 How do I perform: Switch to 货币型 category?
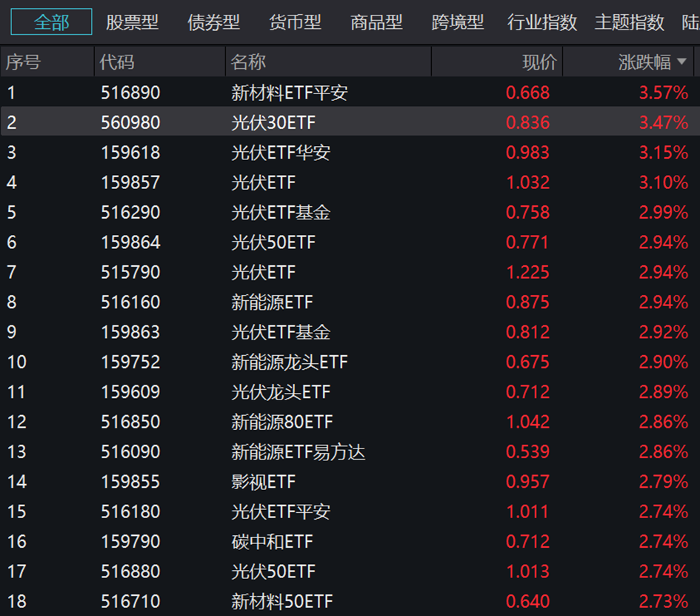(295, 22)
